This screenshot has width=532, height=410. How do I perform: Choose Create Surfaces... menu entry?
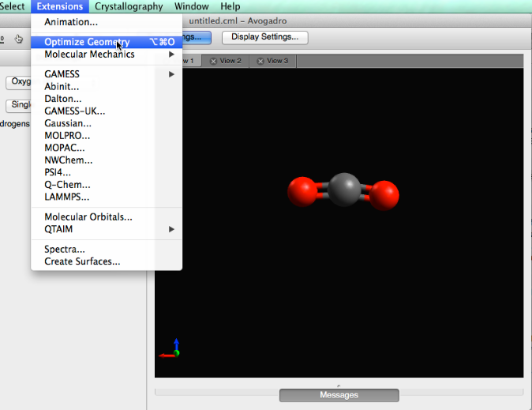coord(82,261)
